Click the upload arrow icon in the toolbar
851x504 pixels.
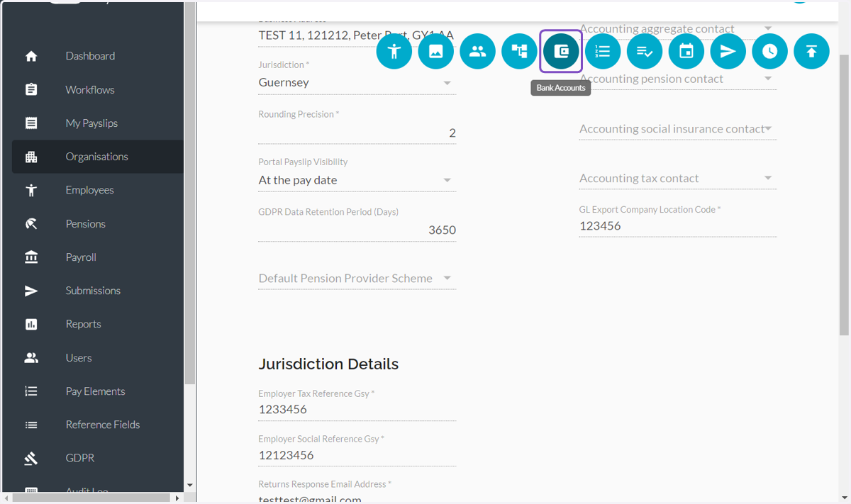point(812,51)
